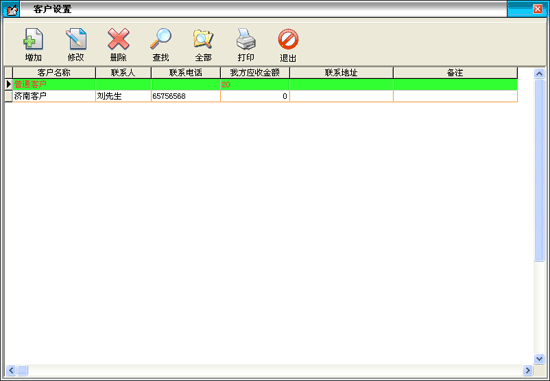Click the vertical scrollbar down arrow

(x=539, y=359)
